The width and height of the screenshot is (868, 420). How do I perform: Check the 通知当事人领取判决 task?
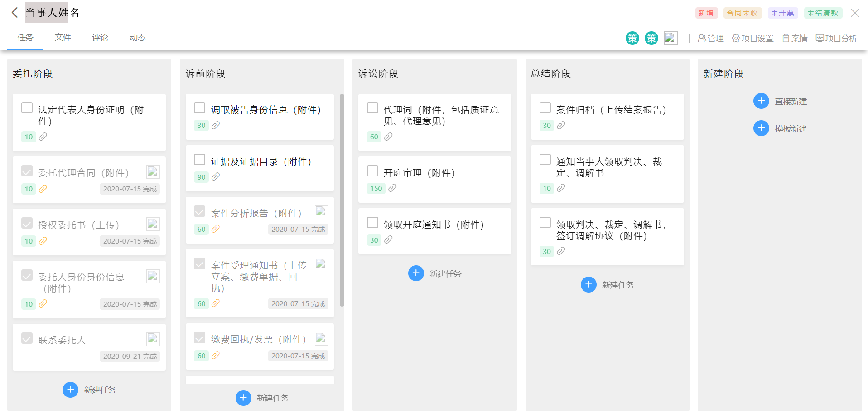[x=545, y=160]
